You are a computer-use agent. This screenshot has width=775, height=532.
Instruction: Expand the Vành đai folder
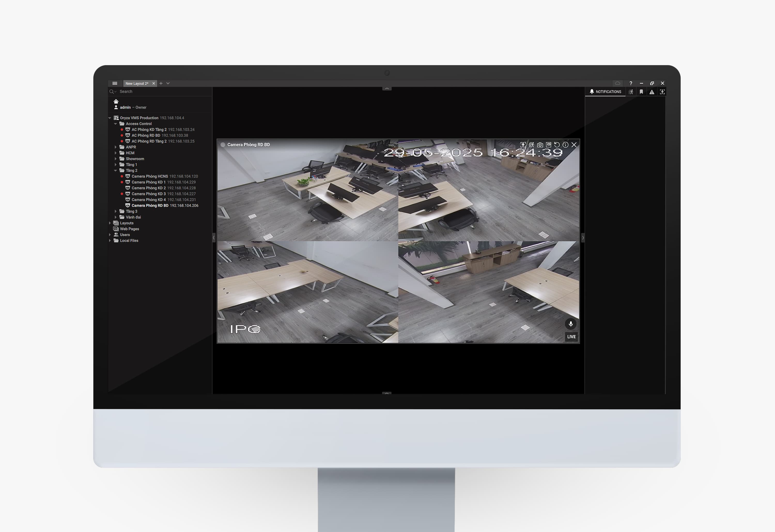pyautogui.click(x=115, y=217)
